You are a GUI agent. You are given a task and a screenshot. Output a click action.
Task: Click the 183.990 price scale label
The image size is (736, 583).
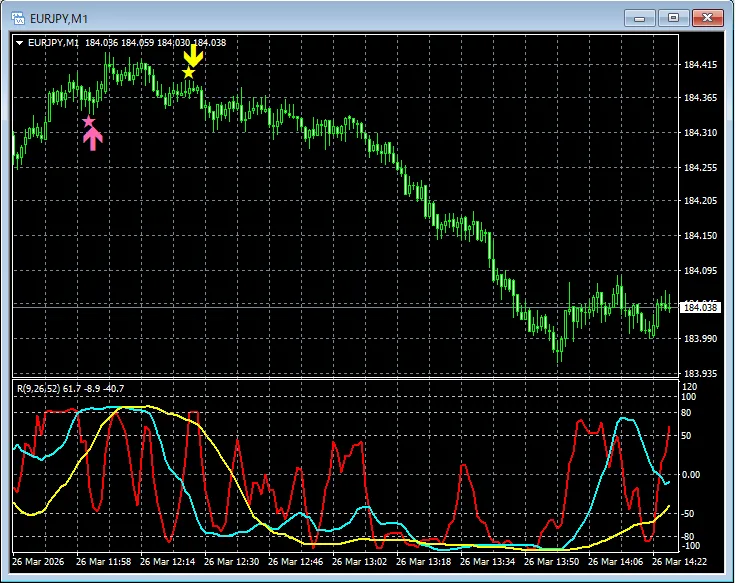coord(700,338)
